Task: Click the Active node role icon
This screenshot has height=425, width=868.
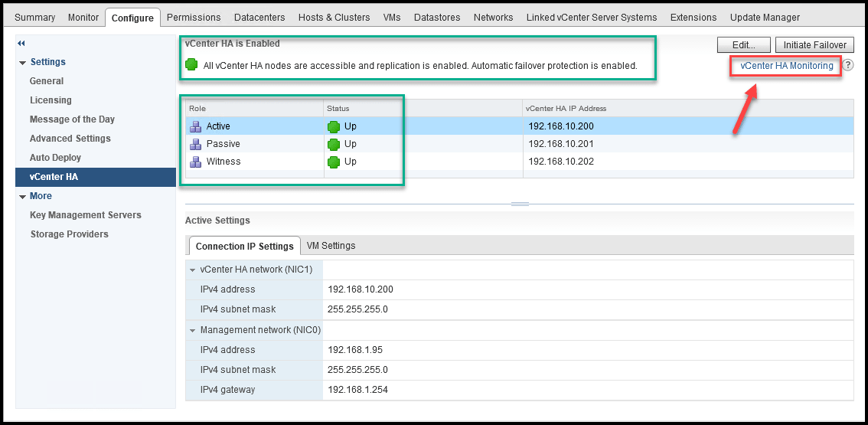Action: click(x=195, y=126)
